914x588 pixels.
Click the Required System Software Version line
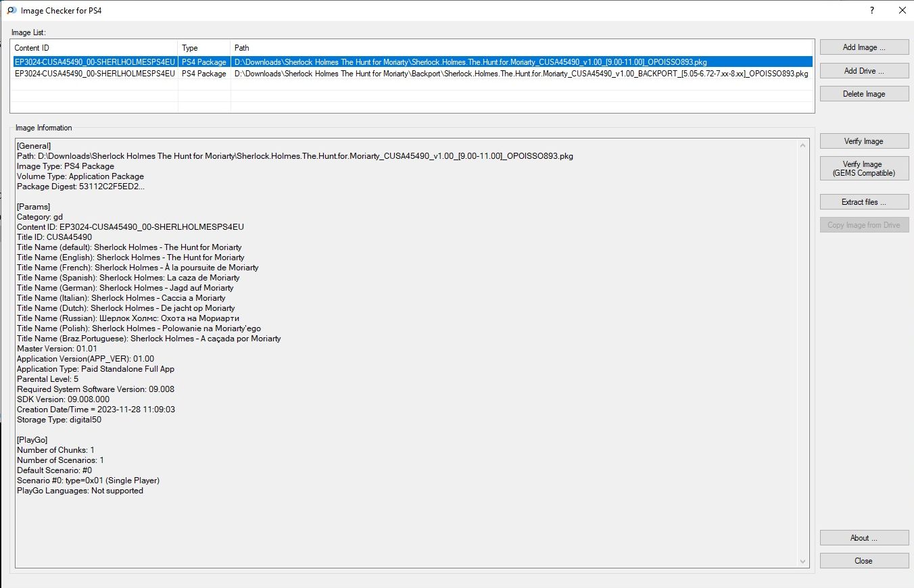point(95,389)
